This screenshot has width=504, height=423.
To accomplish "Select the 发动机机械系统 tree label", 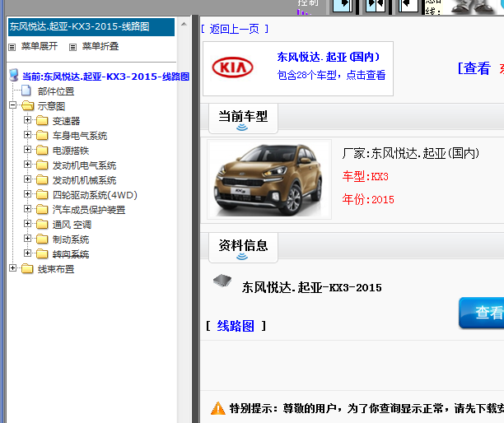I will (84, 180).
